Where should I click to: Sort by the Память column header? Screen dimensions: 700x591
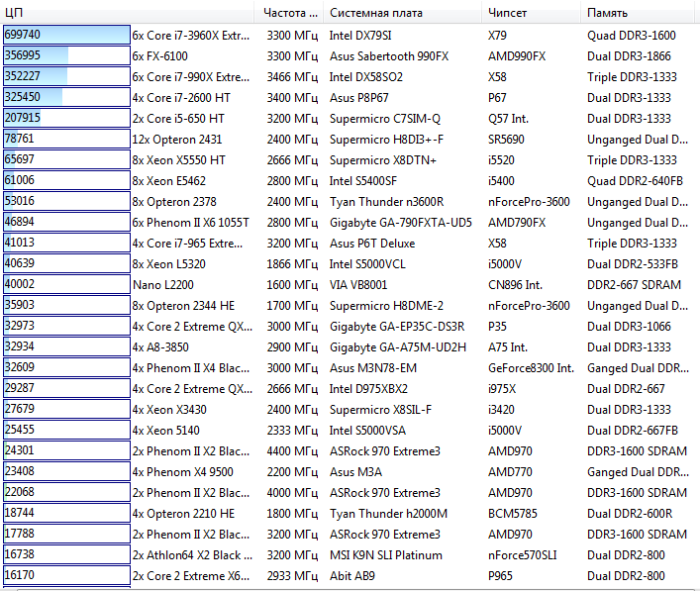(x=638, y=13)
